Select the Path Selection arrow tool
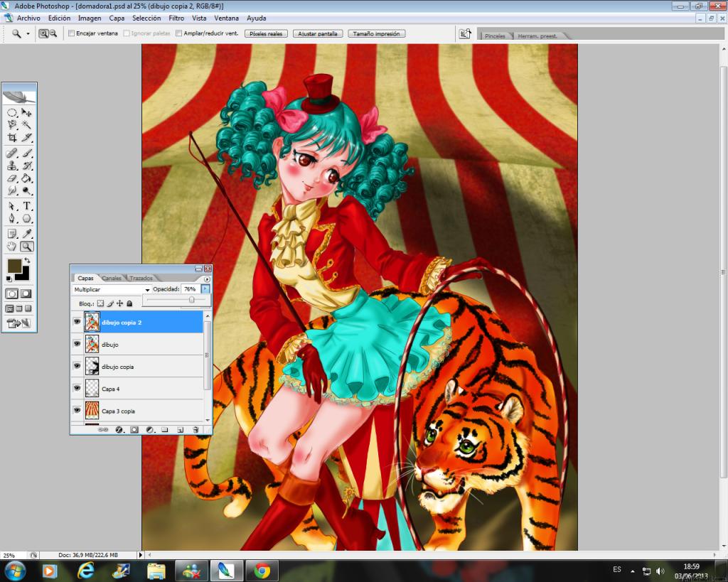728x582 pixels. click(x=12, y=205)
